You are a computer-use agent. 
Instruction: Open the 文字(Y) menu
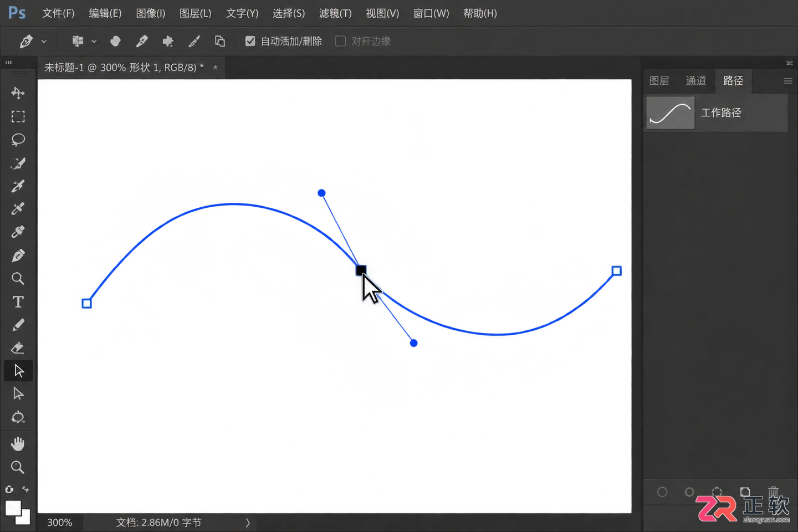coord(242,13)
